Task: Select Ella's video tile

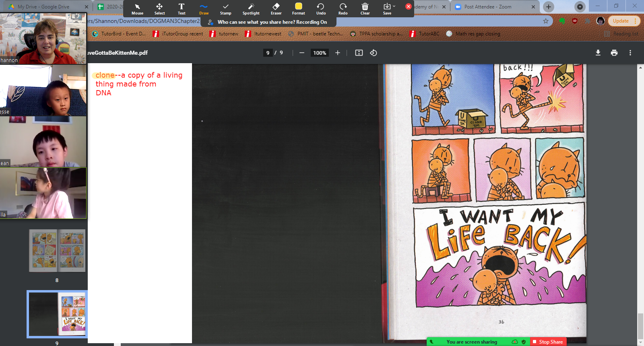Action: tap(43, 193)
